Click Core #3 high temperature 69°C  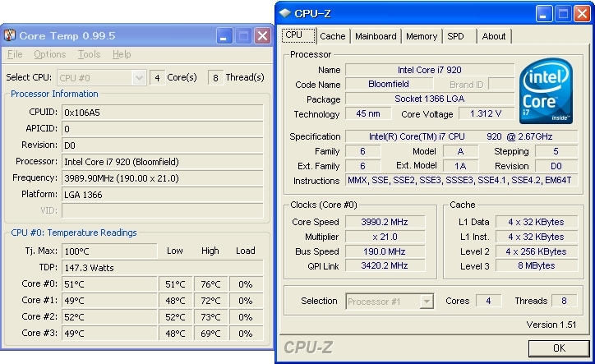[210, 334]
